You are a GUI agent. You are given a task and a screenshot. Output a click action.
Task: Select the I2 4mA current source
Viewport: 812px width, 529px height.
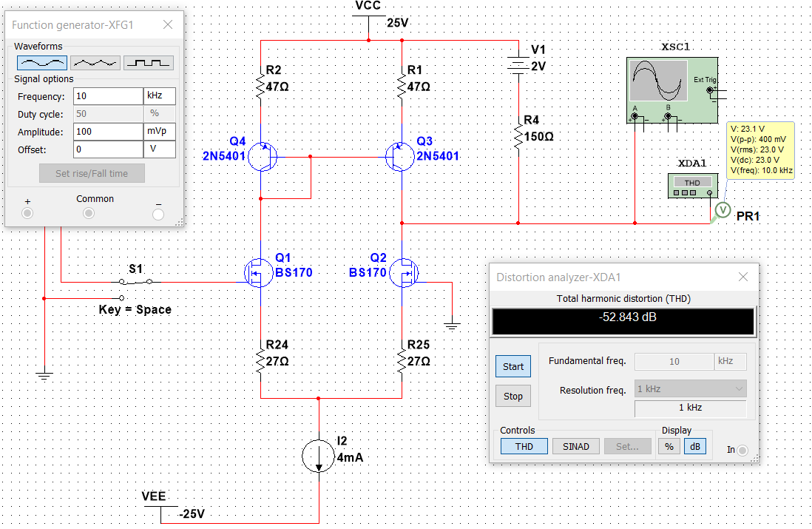319,456
